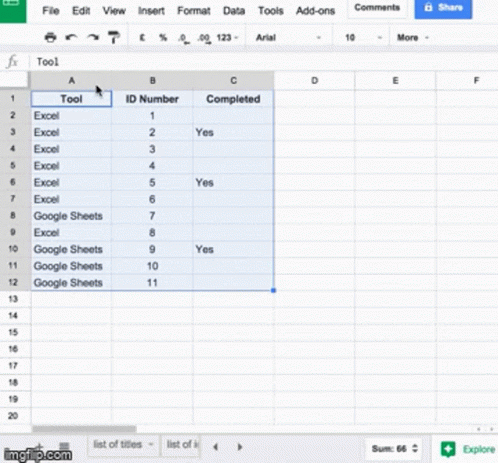Expand the More toolbar options

pyautogui.click(x=412, y=38)
